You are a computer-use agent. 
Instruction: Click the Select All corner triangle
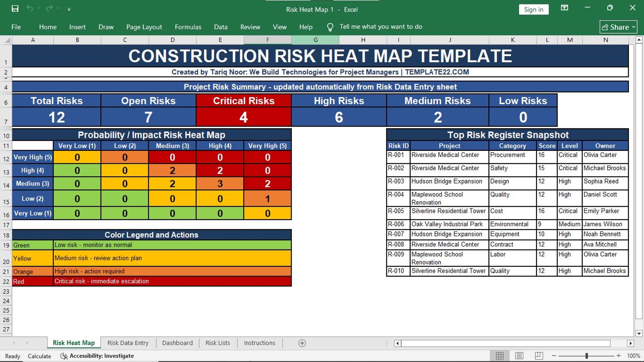pos(7,40)
